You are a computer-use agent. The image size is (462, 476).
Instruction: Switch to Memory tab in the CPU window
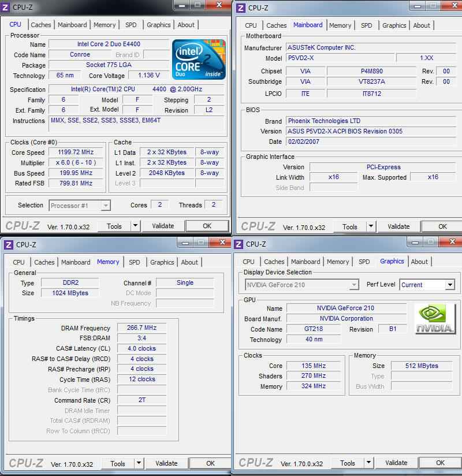[105, 25]
